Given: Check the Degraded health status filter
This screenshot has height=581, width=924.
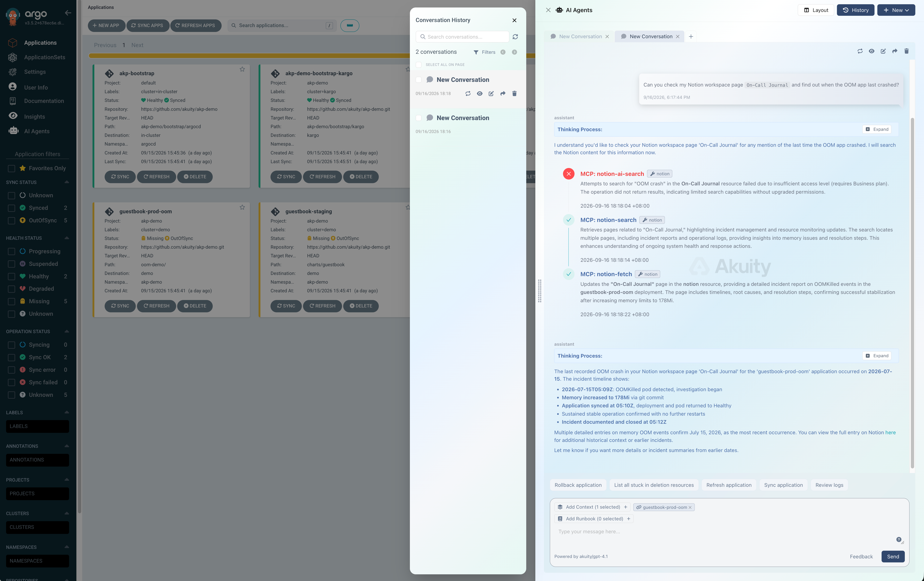Looking at the screenshot, I should pos(12,289).
